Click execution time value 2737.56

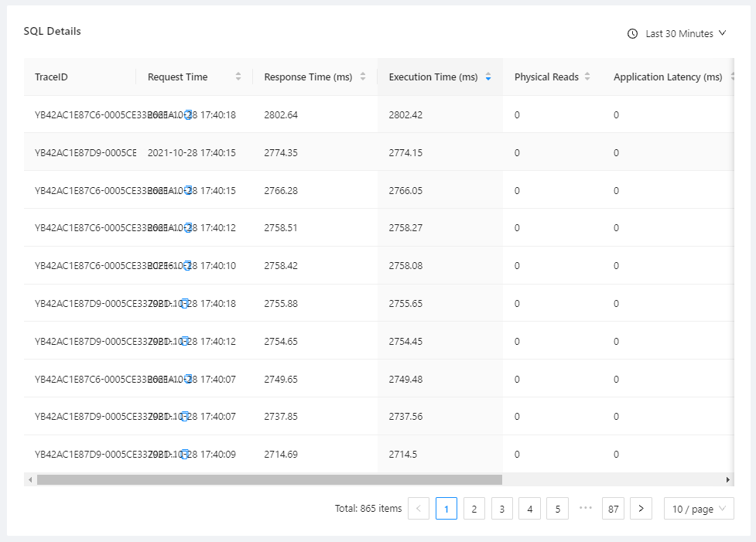pos(405,416)
